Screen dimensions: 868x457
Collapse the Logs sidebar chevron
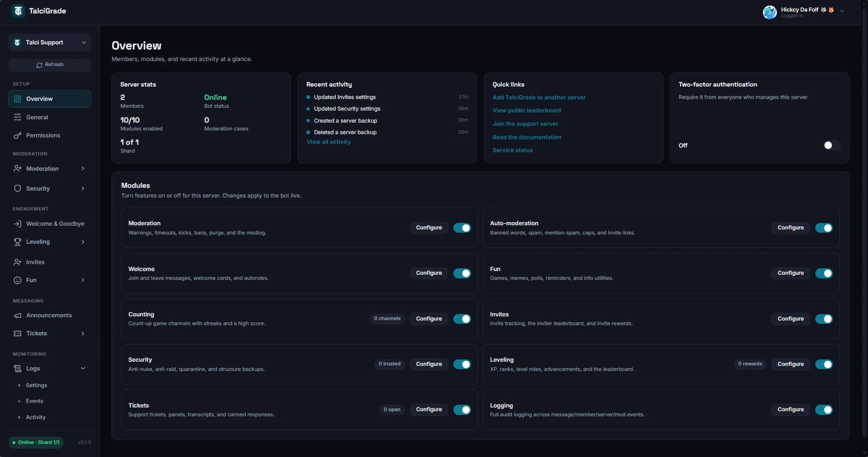(83, 369)
